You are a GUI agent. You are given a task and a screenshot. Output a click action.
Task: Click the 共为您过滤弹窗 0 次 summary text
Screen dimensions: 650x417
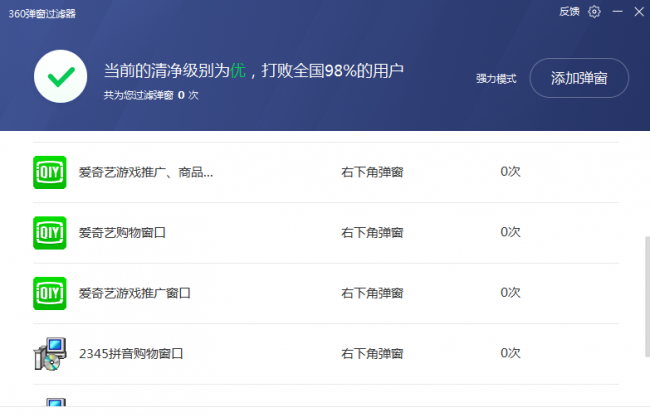pyautogui.click(x=151, y=95)
